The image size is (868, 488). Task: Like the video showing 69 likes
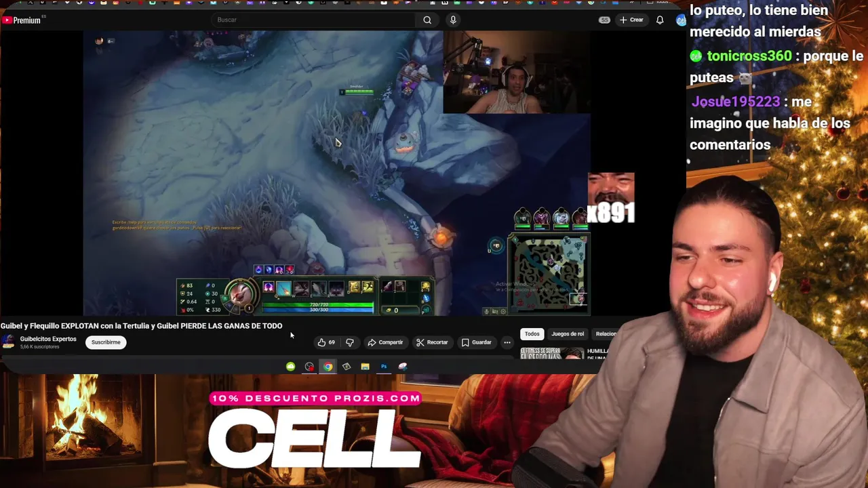[x=326, y=342]
